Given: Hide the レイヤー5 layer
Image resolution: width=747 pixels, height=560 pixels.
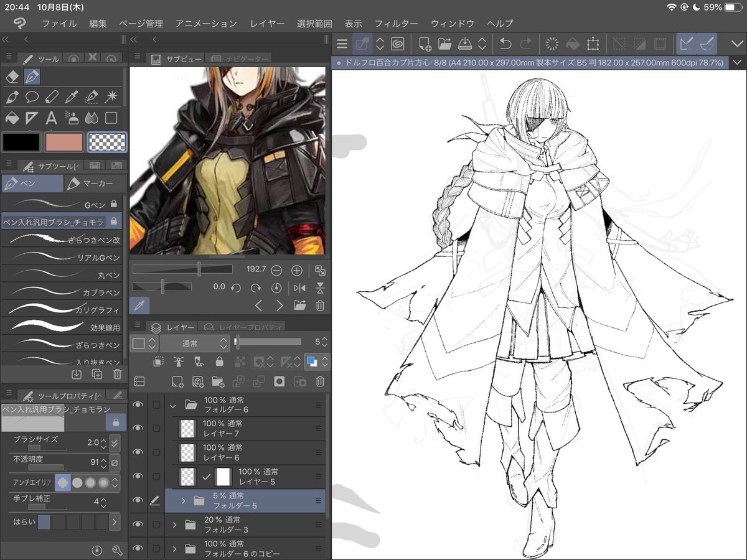Looking at the screenshot, I should coord(138,477).
